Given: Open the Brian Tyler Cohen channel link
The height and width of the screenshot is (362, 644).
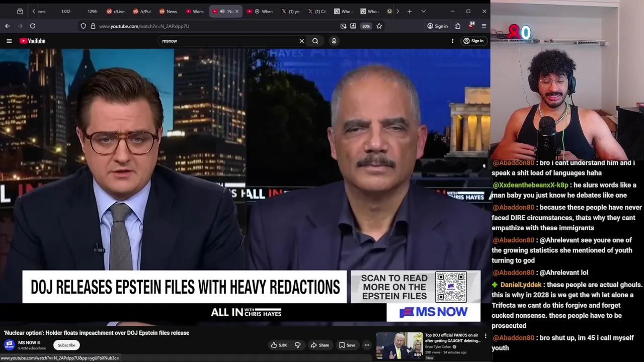Looking at the screenshot, I should click(438, 347).
